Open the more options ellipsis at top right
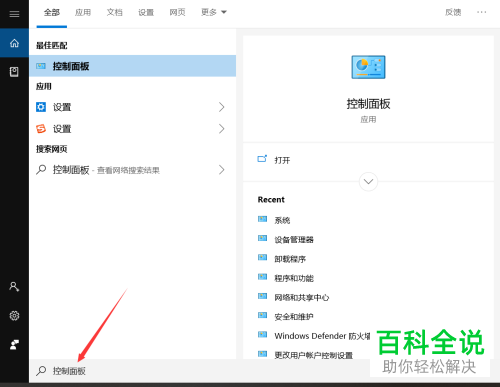Viewport: 500px width, 387px height. pos(481,12)
